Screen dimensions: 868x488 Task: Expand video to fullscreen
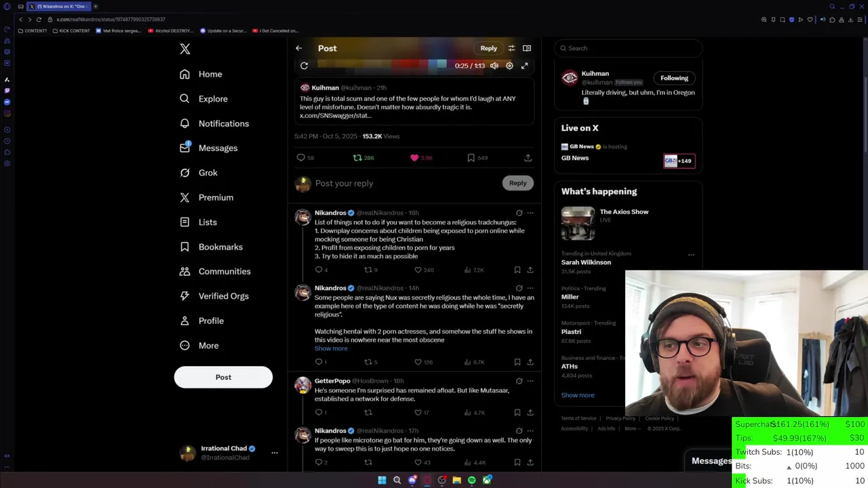point(524,66)
